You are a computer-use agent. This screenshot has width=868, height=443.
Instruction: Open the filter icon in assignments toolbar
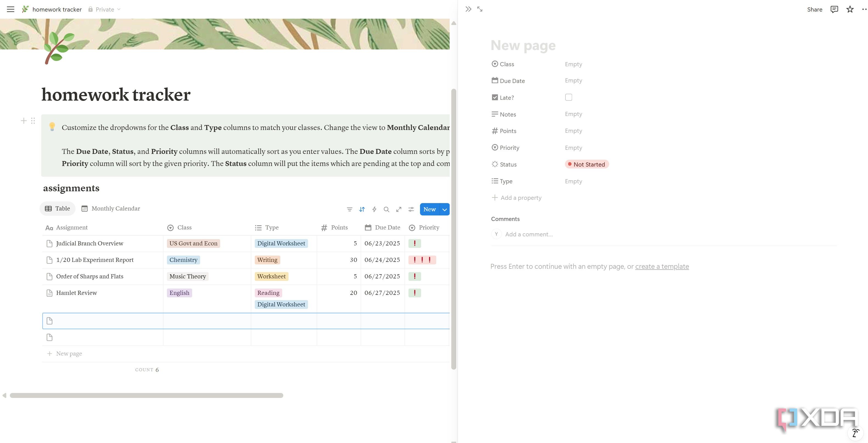[x=349, y=209]
